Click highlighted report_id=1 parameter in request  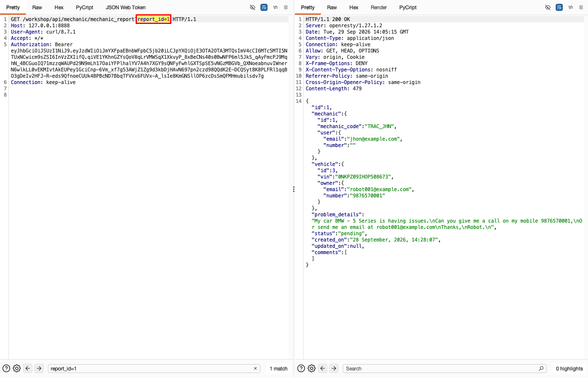tap(153, 19)
